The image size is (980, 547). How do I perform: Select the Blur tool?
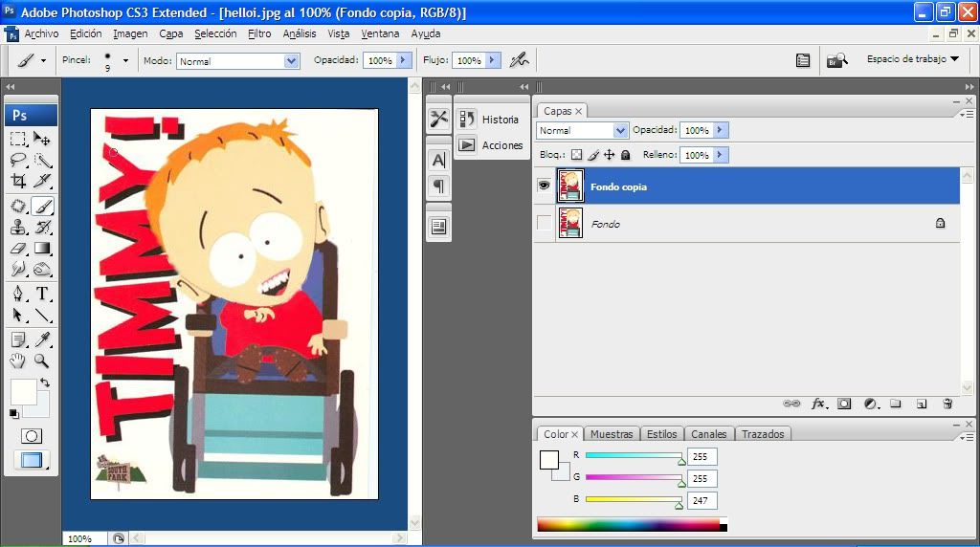[x=18, y=269]
